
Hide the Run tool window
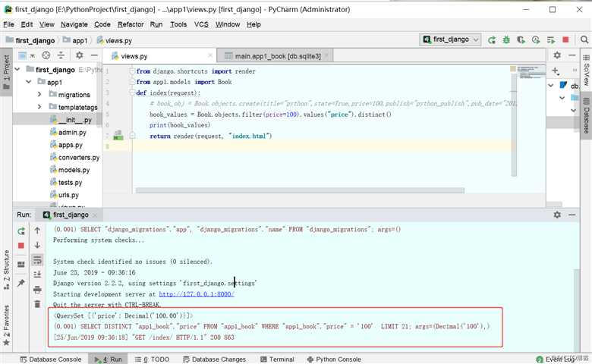pos(572,215)
